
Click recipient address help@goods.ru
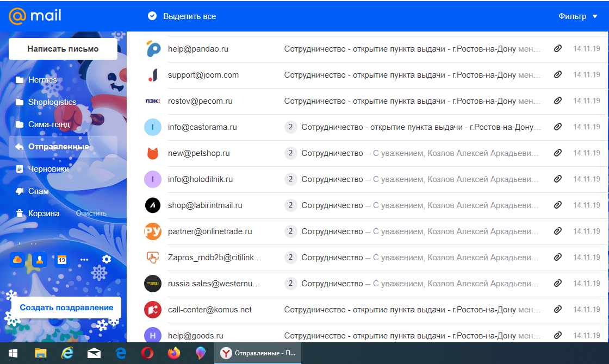click(195, 336)
